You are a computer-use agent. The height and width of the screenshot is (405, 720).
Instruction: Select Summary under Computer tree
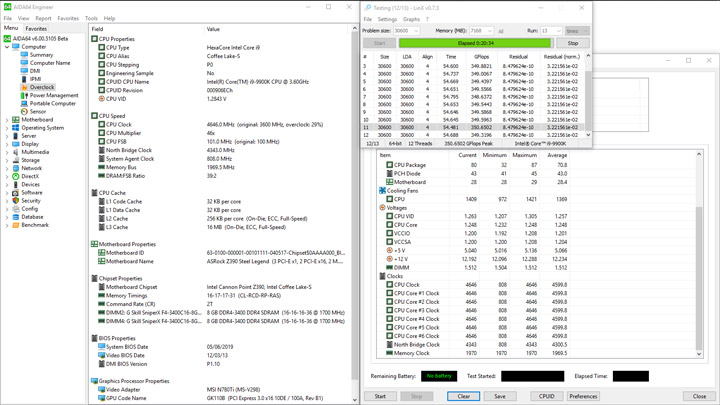[x=41, y=55]
